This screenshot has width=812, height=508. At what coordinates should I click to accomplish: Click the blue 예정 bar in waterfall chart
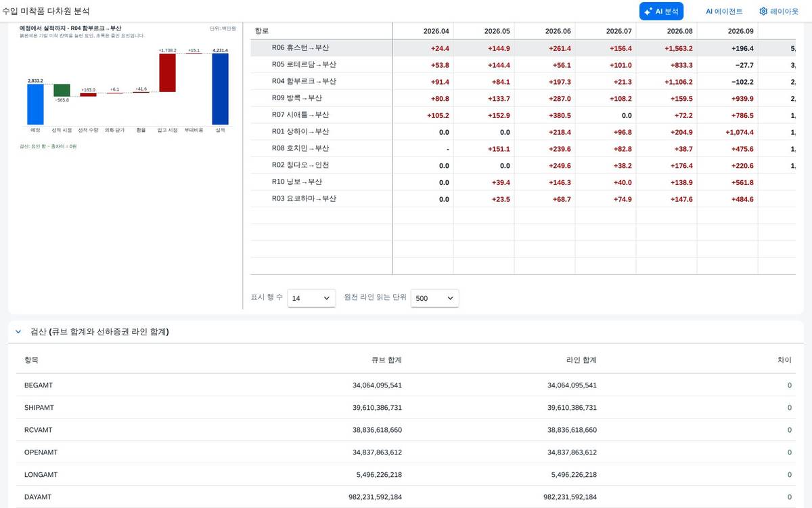coord(35,104)
